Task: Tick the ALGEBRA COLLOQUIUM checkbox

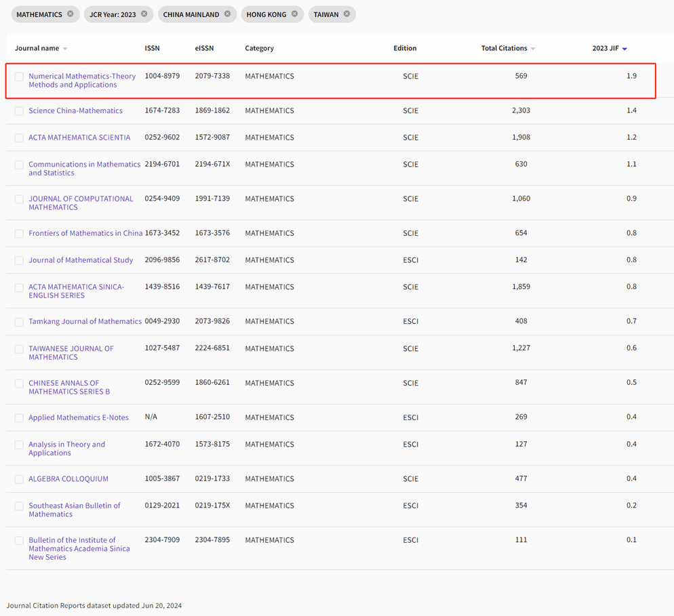Action: coord(19,479)
